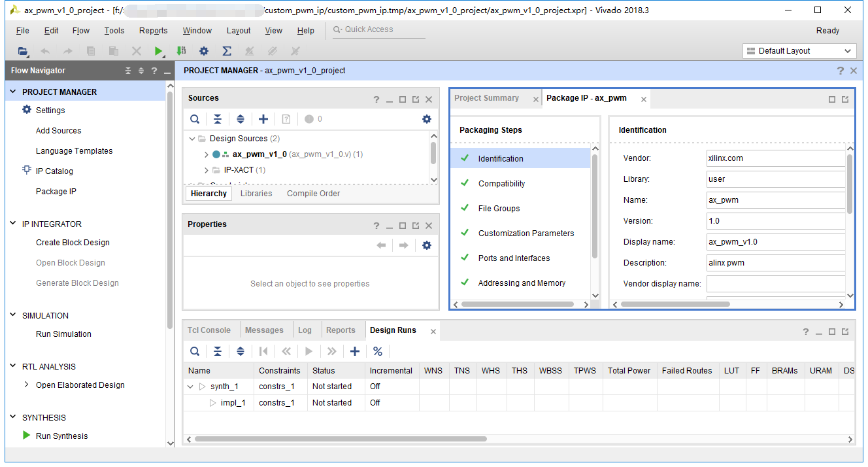This screenshot has height=467, width=868.
Task: Start the green Run flow toolbar button
Action: pos(159,51)
